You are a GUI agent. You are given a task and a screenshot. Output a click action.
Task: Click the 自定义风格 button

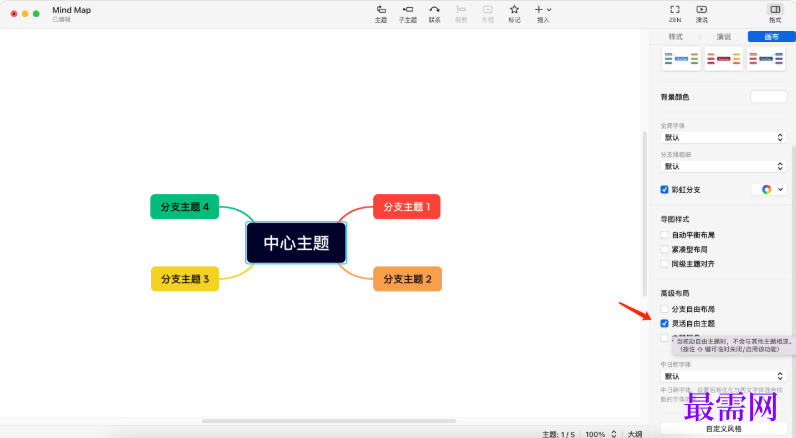[723, 429]
